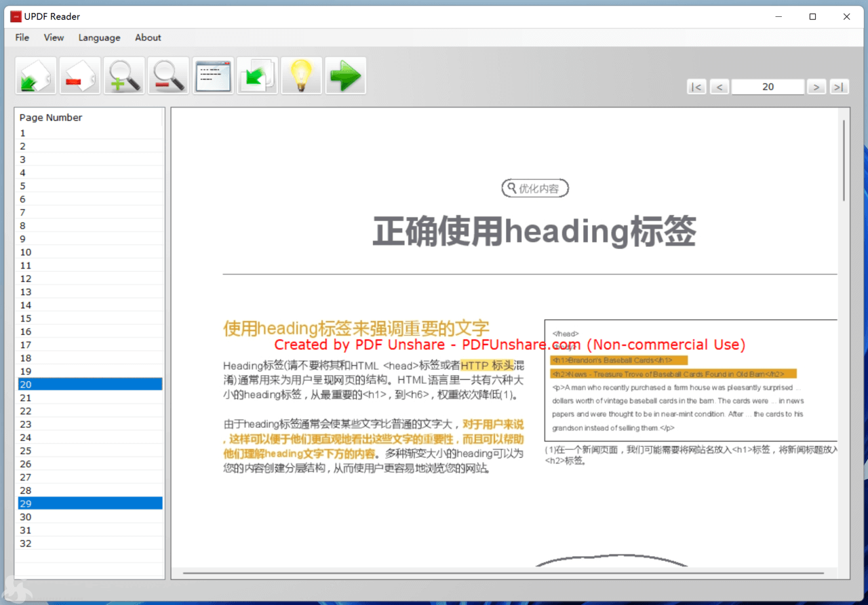Select page 25 in the page list
The height and width of the screenshot is (605, 868).
point(90,450)
